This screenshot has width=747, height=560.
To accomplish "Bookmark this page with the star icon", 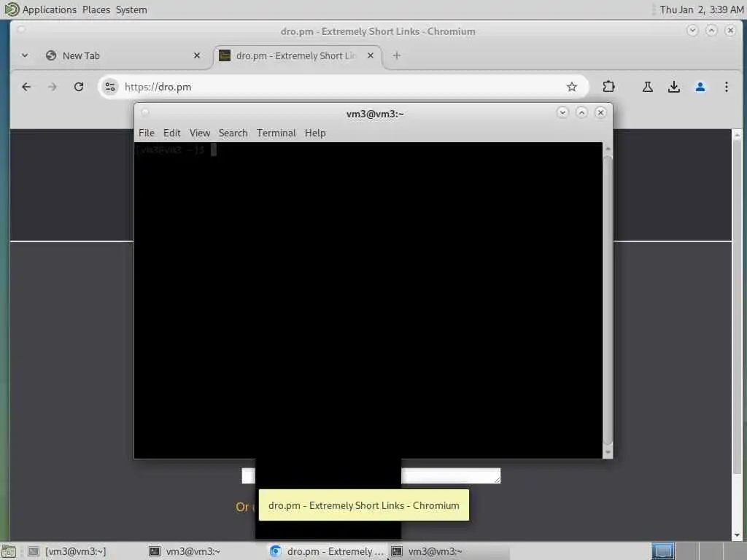I will [x=572, y=87].
